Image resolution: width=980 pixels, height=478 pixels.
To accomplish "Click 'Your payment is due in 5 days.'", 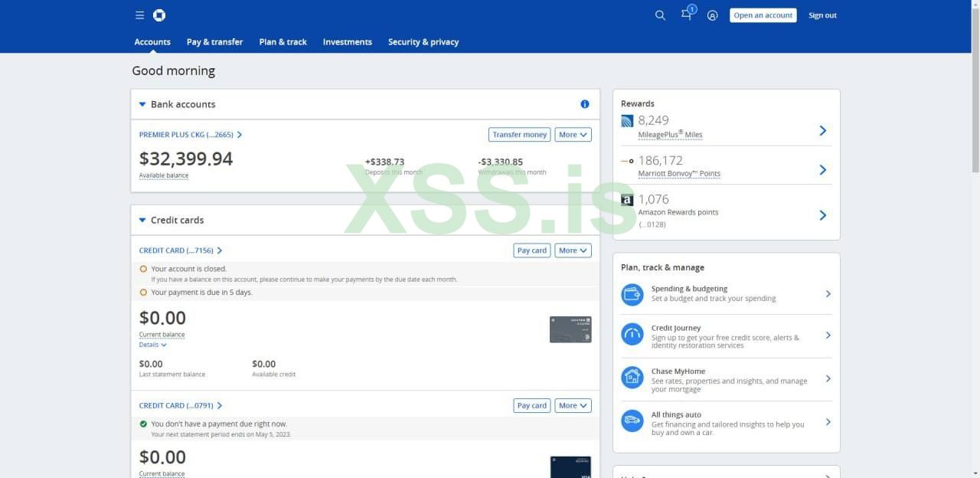I will tap(201, 293).
